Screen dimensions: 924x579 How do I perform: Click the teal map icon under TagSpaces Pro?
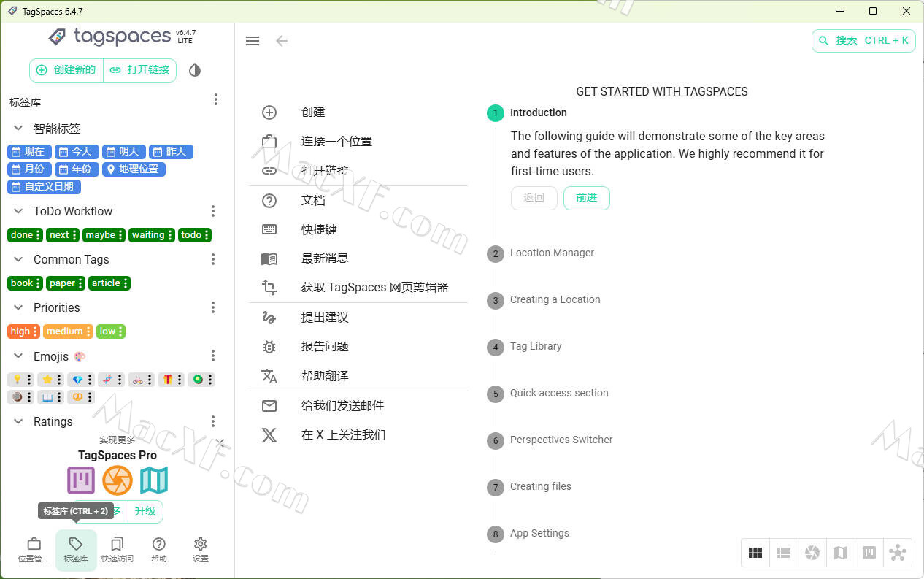(x=154, y=480)
